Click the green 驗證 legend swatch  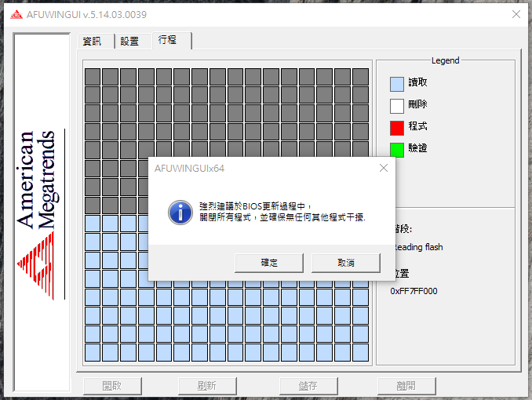pyautogui.click(x=396, y=150)
